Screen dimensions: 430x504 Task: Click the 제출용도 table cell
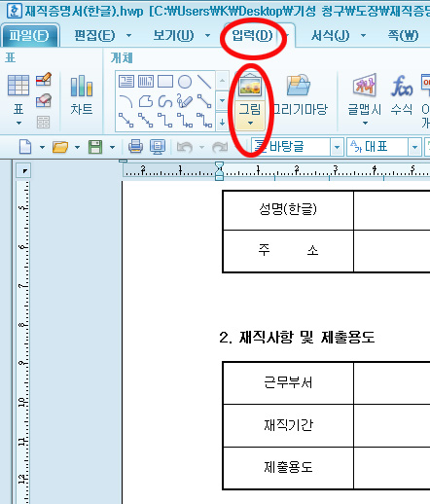tap(288, 468)
